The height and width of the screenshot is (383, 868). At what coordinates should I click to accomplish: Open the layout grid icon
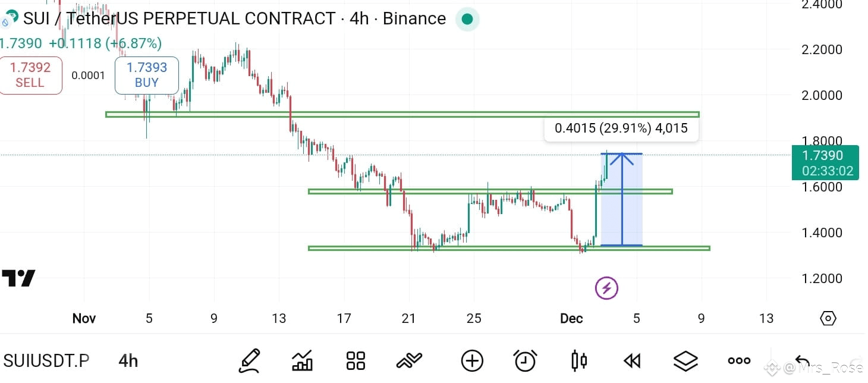click(356, 360)
